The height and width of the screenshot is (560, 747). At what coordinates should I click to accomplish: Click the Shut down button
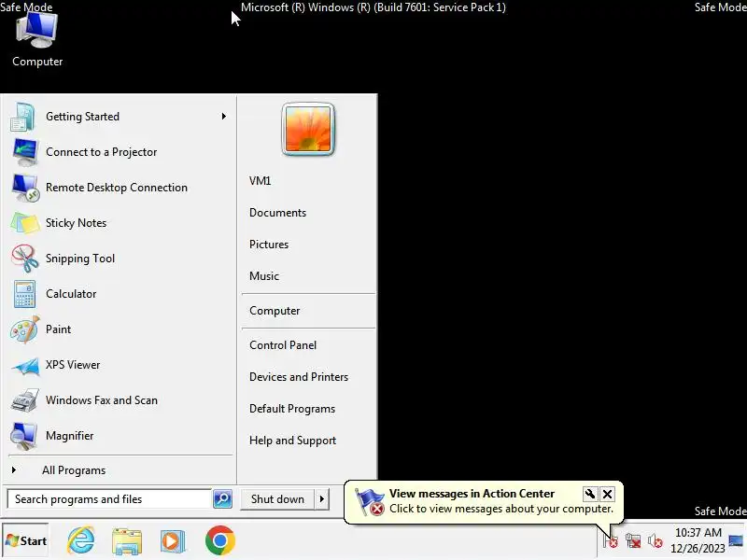[x=277, y=499]
